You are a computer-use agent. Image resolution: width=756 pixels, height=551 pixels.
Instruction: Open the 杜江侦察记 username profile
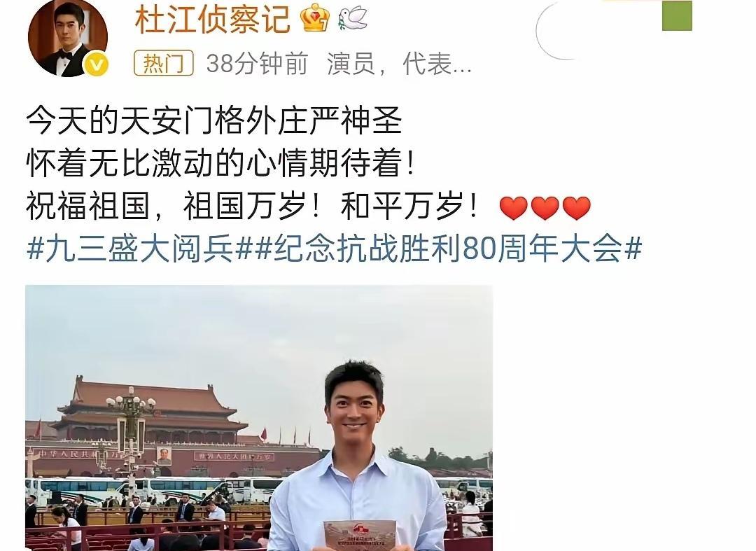click(x=212, y=20)
